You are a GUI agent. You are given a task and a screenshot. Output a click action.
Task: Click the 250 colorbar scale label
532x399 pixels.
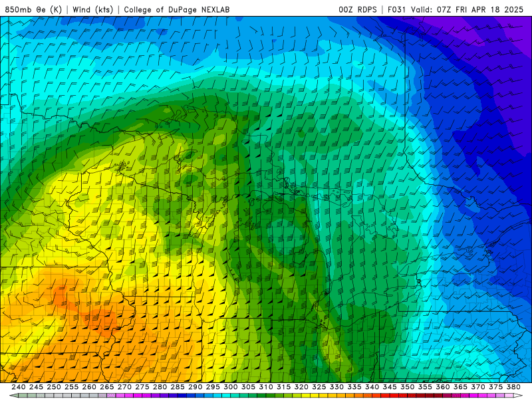54,387
